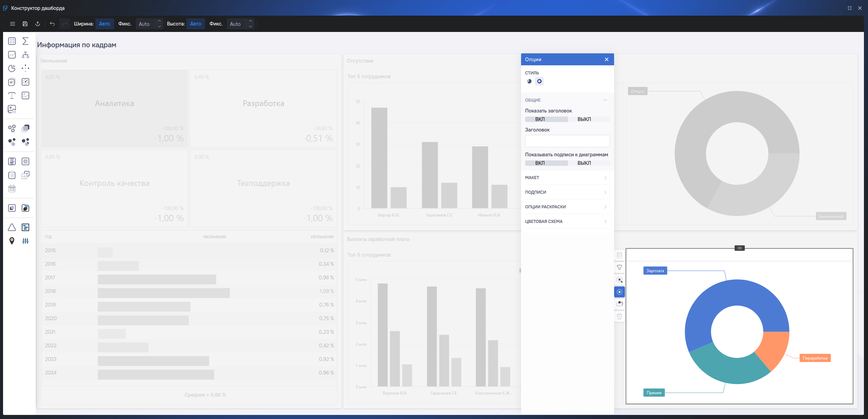Image resolution: width=868 pixels, height=419 pixels.
Task: Click the save icon in the top toolbar
Action: (25, 24)
